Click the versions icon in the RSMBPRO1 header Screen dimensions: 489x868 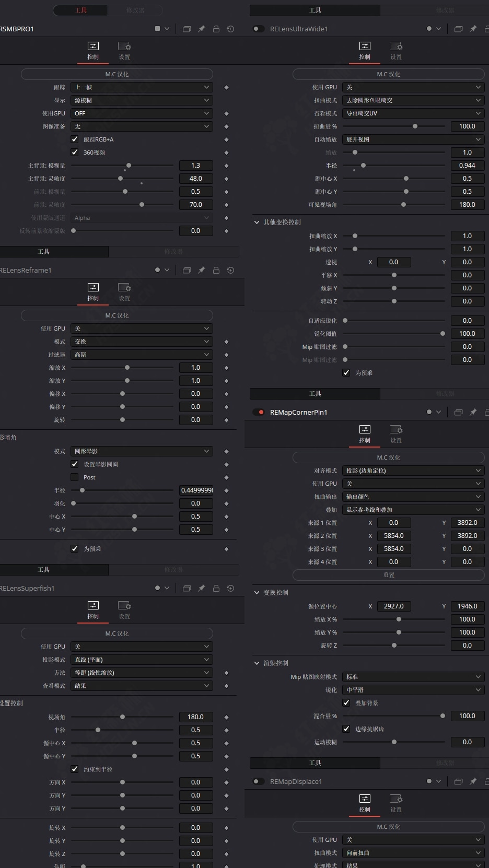187,29
